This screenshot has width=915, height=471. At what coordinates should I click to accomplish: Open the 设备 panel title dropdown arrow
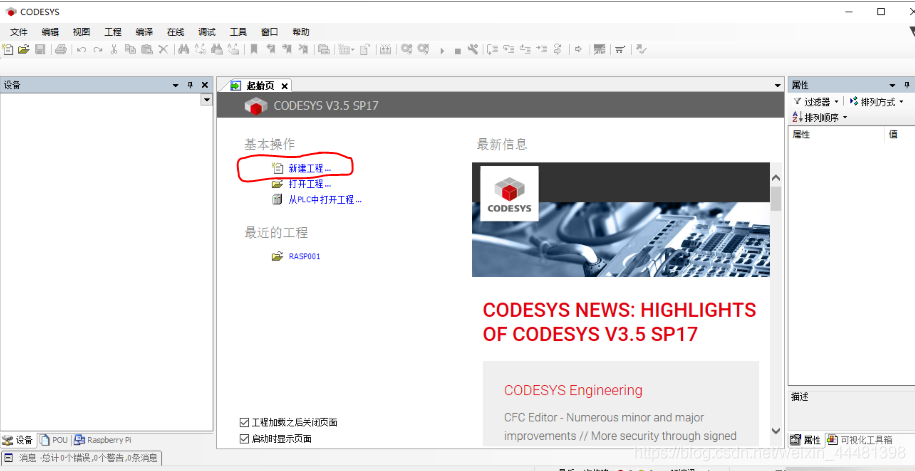176,85
